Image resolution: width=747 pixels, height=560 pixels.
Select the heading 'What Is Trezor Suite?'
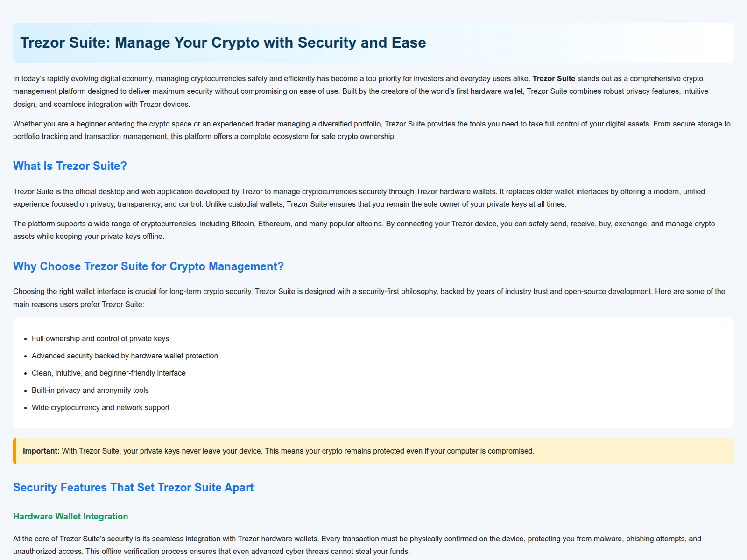click(x=70, y=166)
